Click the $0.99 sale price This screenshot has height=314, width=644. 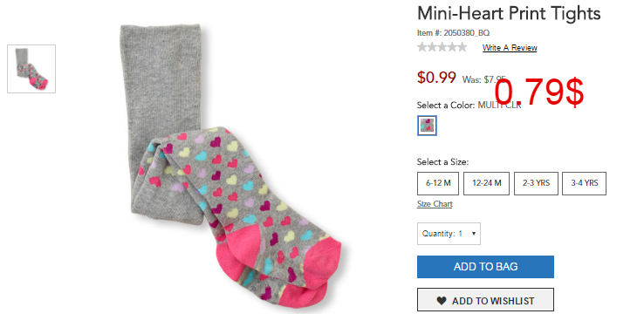click(x=436, y=77)
